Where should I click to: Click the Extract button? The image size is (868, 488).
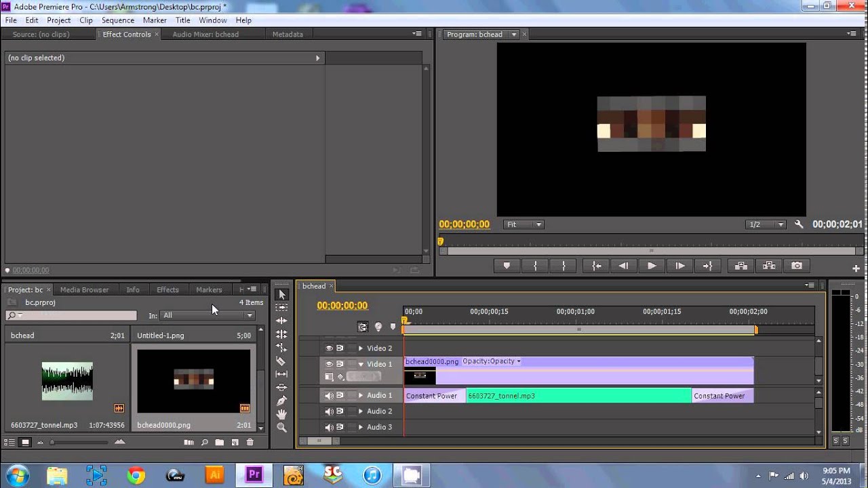click(769, 266)
